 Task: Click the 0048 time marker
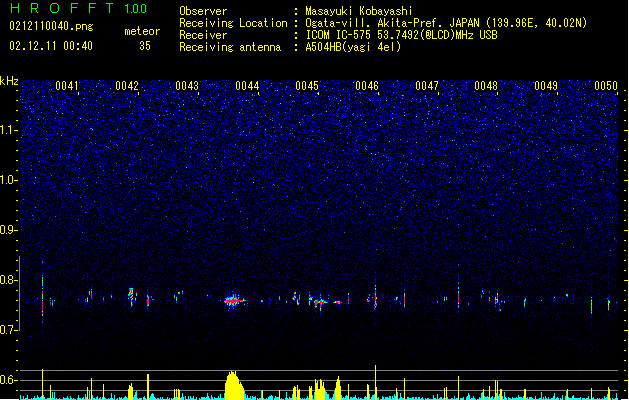(x=486, y=86)
